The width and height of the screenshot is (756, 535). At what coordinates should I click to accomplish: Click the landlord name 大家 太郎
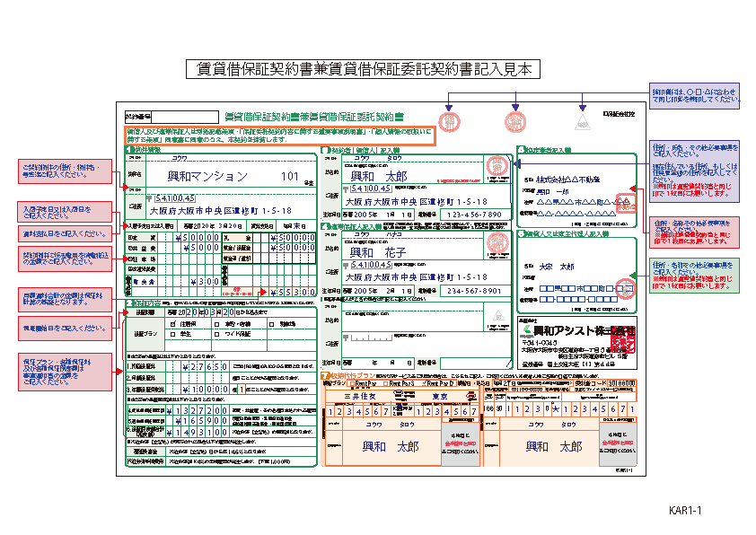(557, 267)
